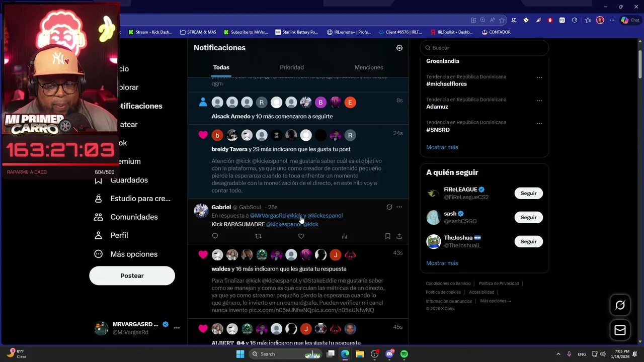
Task: Like Gabriel's reply with heart icon
Action: click(301, 236)
